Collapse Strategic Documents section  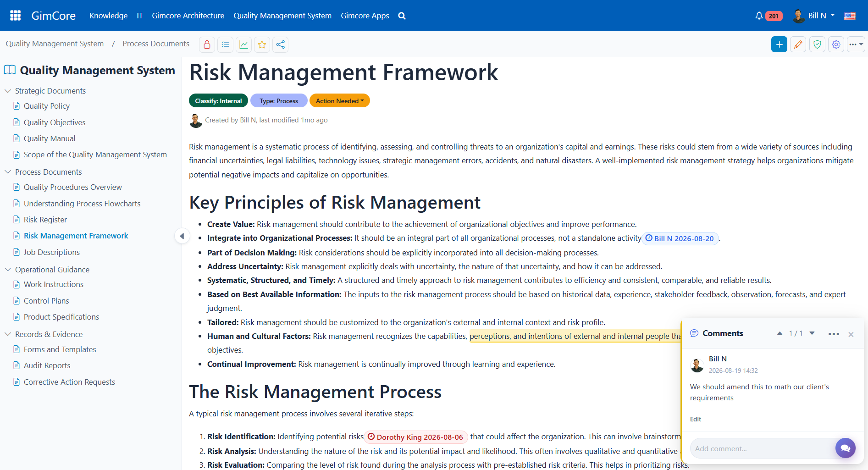tap(8, 91)
